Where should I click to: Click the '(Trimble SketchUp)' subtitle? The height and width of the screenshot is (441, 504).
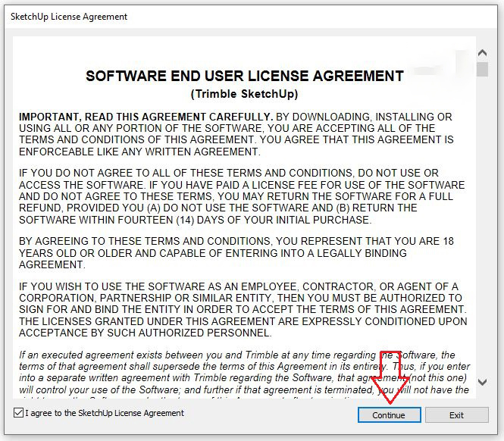click(244, 94)
